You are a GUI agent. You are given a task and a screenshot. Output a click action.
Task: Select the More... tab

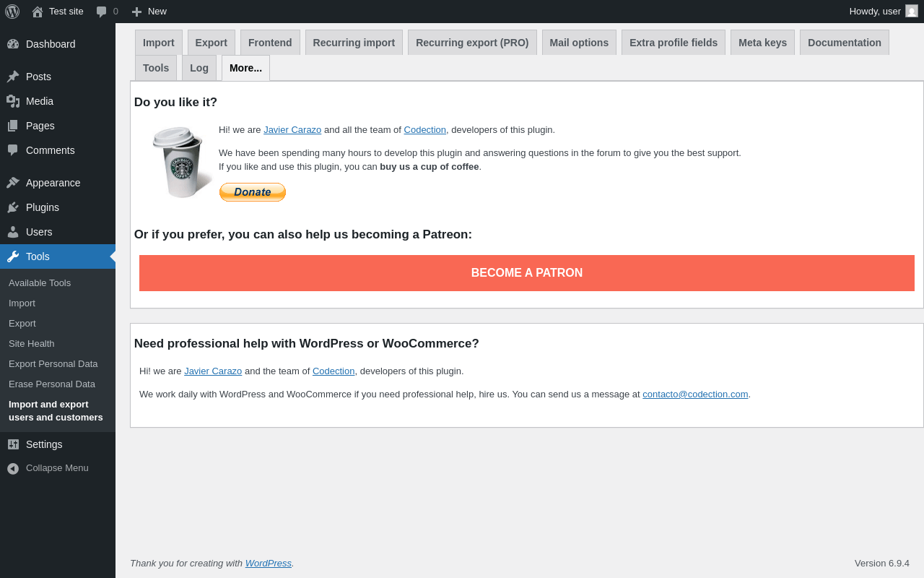click(245, 68)
